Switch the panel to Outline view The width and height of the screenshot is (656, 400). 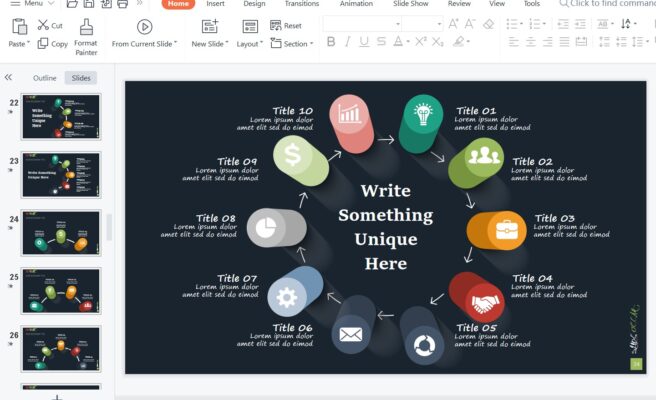(44, 78)
